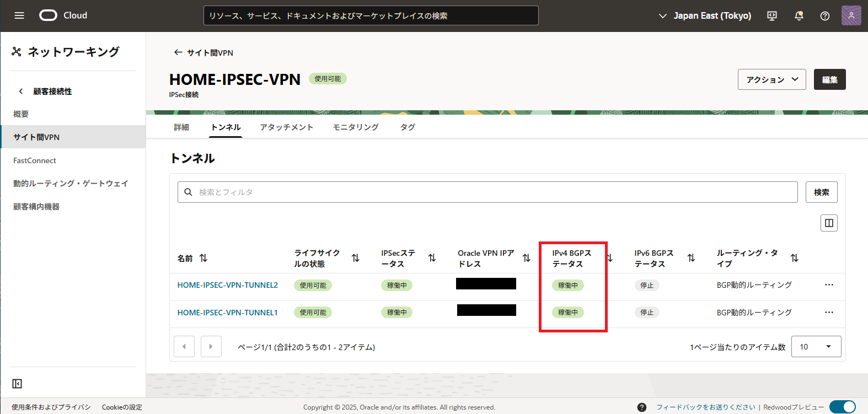Open the items-per-page dropdown showing 10

click(816, 347)
